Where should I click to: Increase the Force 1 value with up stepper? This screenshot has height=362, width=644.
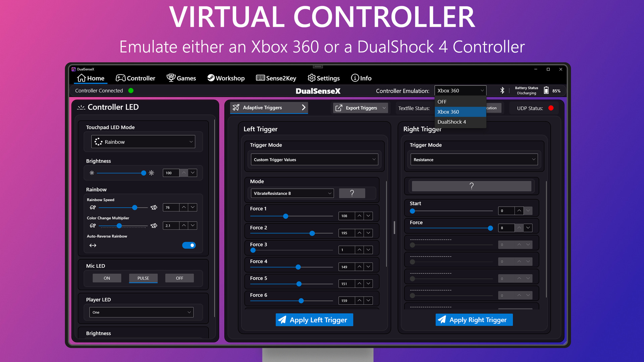tap(360, 216)
